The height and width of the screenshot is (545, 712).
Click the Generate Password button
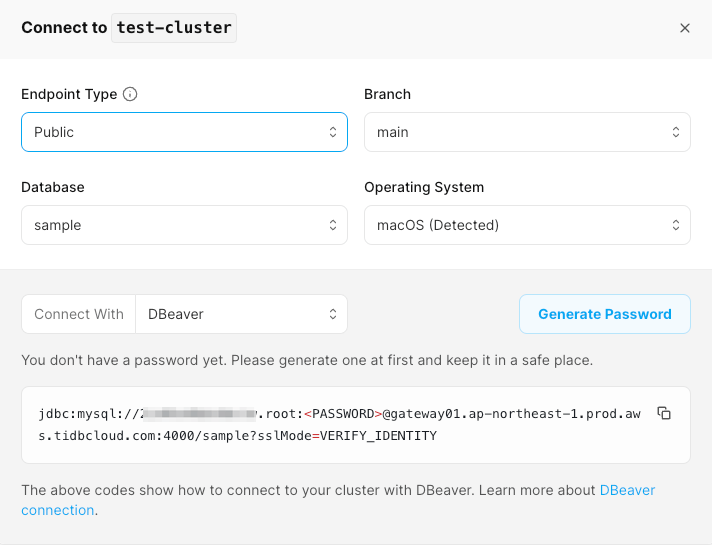(x=604, y=314)
